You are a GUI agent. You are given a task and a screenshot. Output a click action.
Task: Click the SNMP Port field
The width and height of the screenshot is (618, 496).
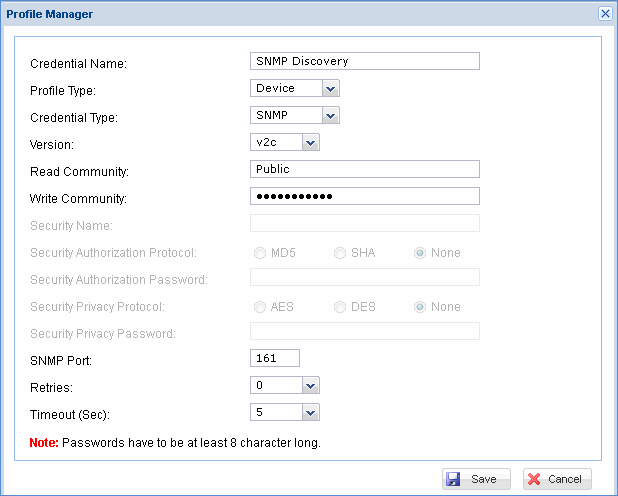click(x=275, y=358)
